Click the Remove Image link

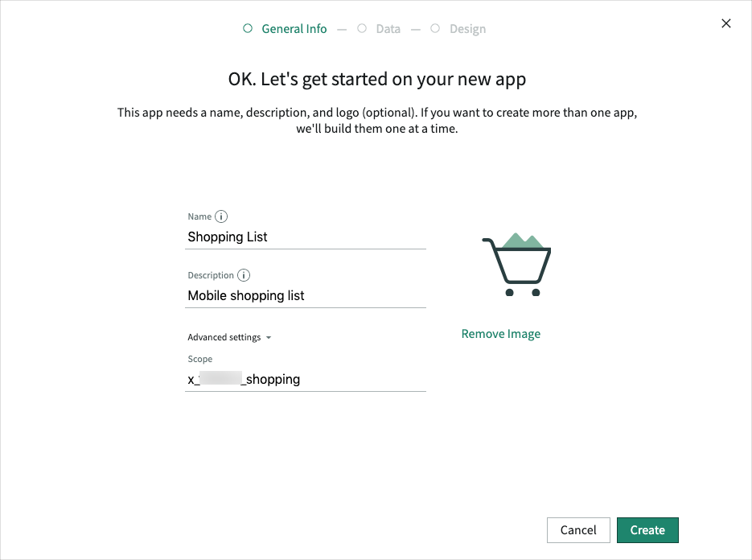500,333
